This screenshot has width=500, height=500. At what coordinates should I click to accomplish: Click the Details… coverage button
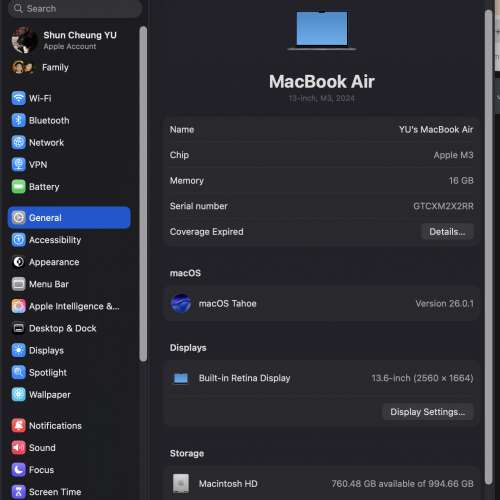pos(447,232)
